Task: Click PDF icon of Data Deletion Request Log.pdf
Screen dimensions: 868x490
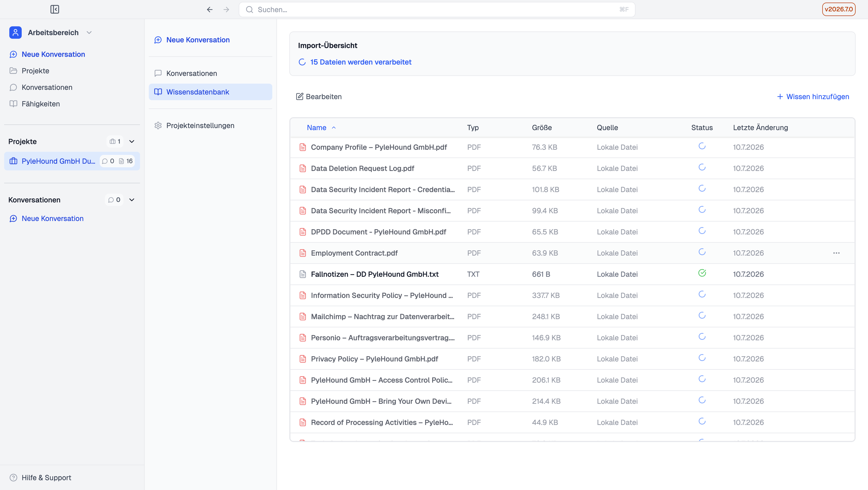Action: [303, 168]
